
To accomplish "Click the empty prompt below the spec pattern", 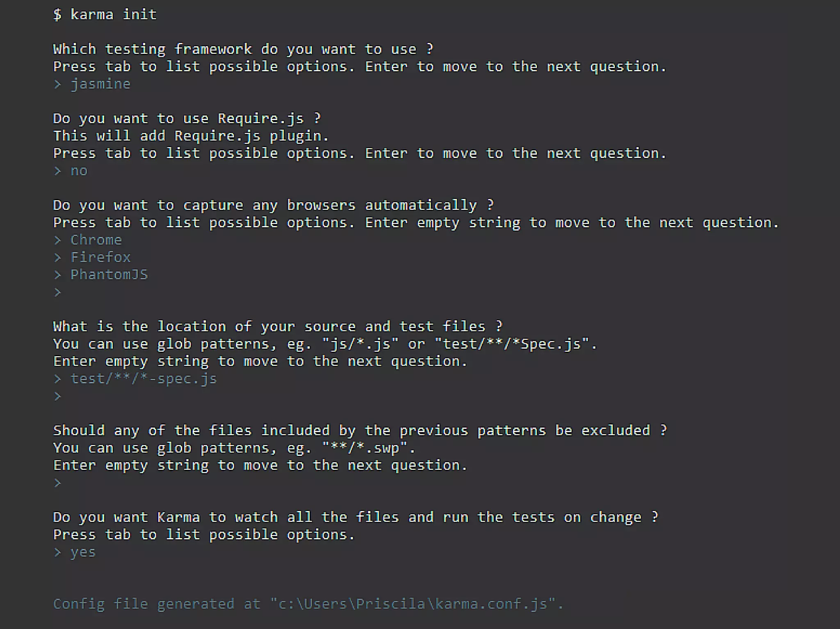I will (x=58, y=396).
